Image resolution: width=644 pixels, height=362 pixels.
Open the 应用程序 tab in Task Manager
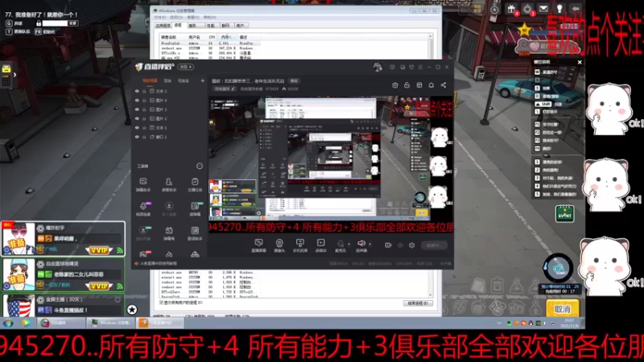(163, 26)
